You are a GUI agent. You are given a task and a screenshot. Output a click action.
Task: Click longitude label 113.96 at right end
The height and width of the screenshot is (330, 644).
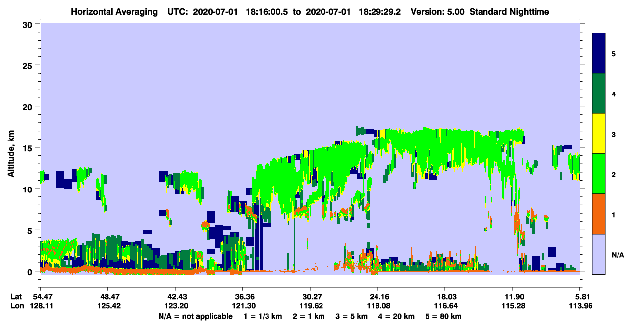(580, 306)
